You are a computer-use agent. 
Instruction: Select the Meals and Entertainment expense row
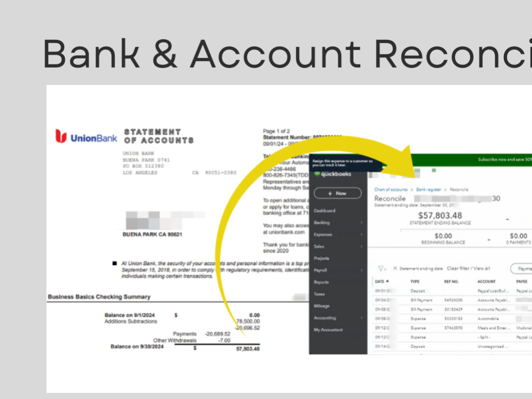[x=452, y=328]
